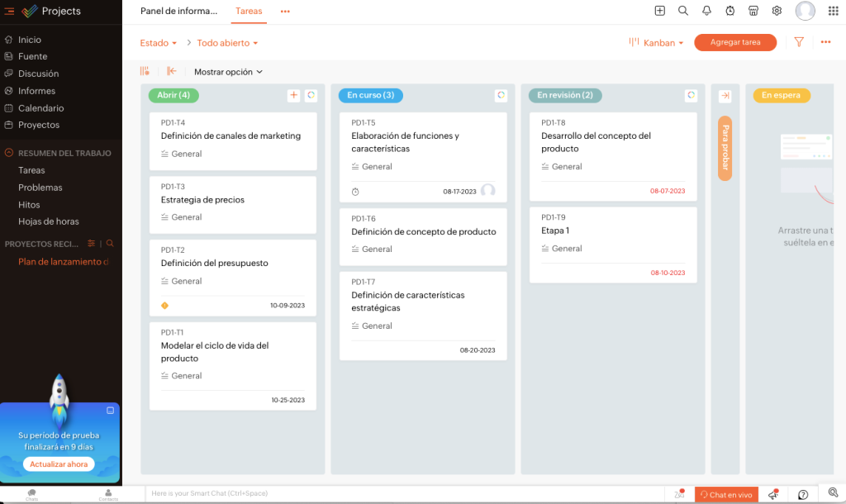
Task: Click the announcements megaphone icon
Action: tap(773, 493)
